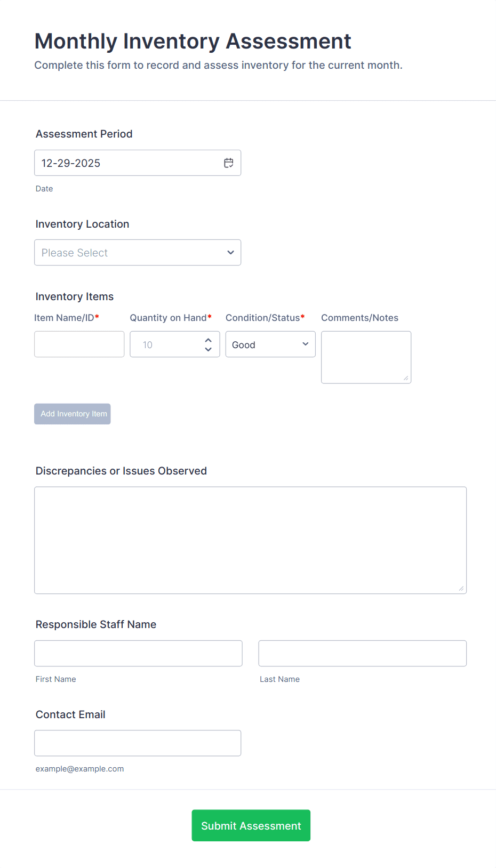Focus the Item Name/ID field
The image size is (496, 868).
coord(79,344)
